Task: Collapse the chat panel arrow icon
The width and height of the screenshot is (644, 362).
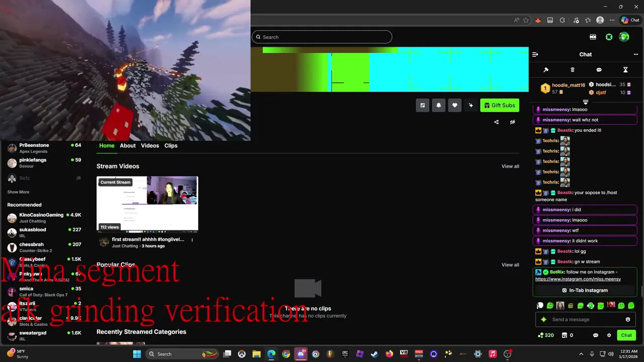Action: (x=535, y=54)
